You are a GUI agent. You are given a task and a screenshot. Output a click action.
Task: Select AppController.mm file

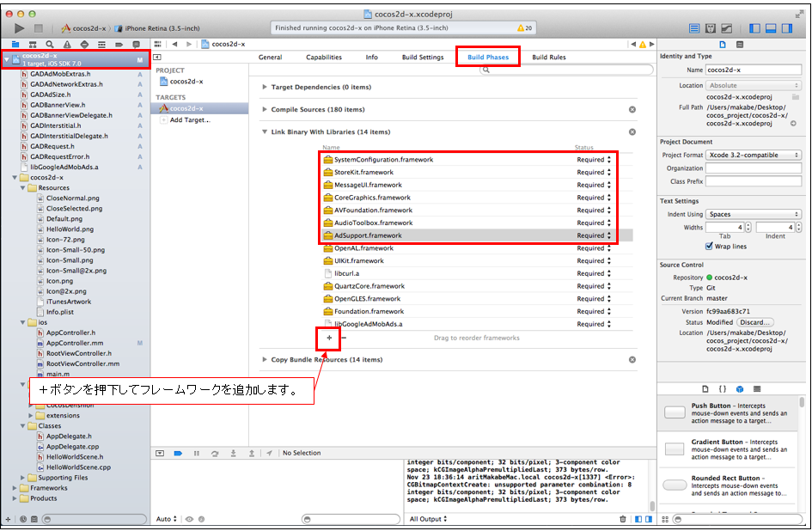pos(75,343)
